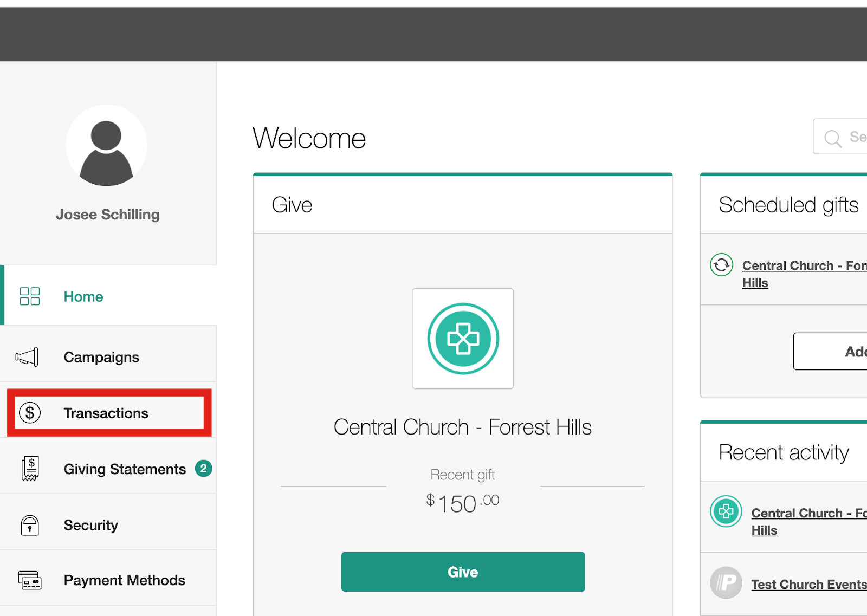Click Josee Schilling's profile avatar
867x616 pixels.
(x=107, y=145)
